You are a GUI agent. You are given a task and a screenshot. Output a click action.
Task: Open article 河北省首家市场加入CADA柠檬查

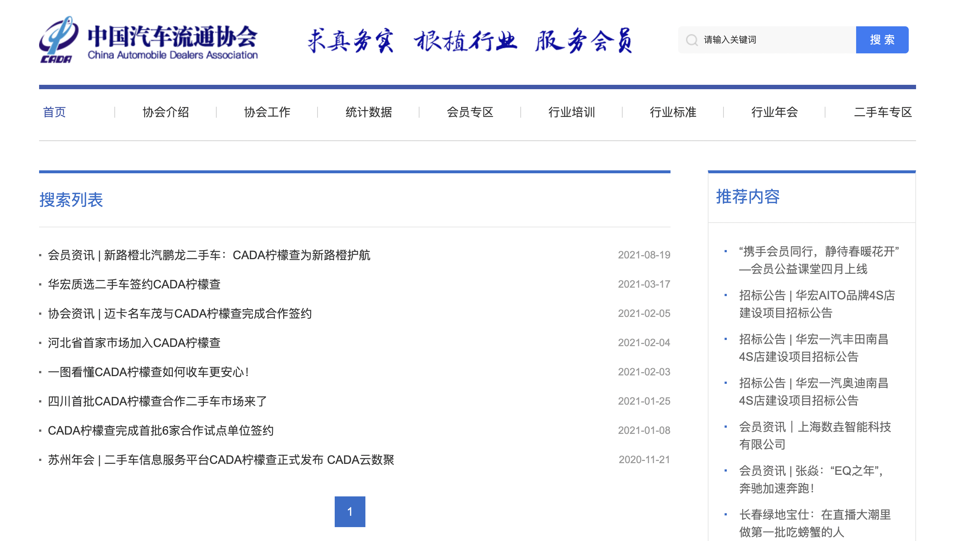134,343
